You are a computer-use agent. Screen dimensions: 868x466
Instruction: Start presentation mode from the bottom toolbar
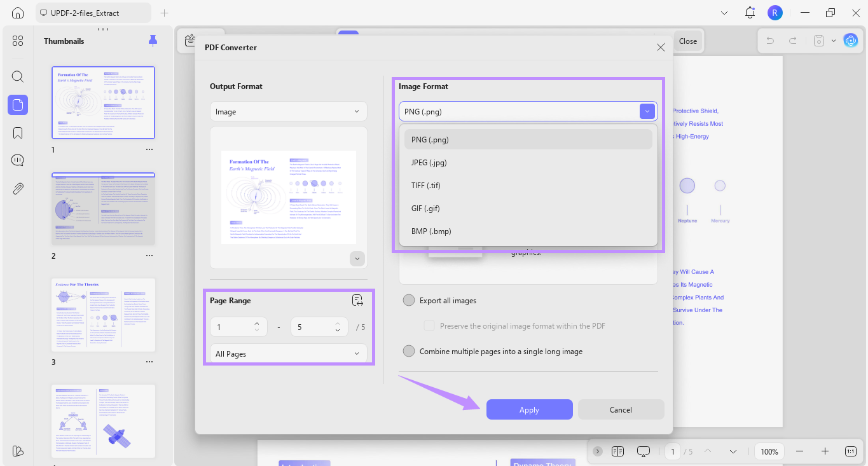tap(644, 451)
